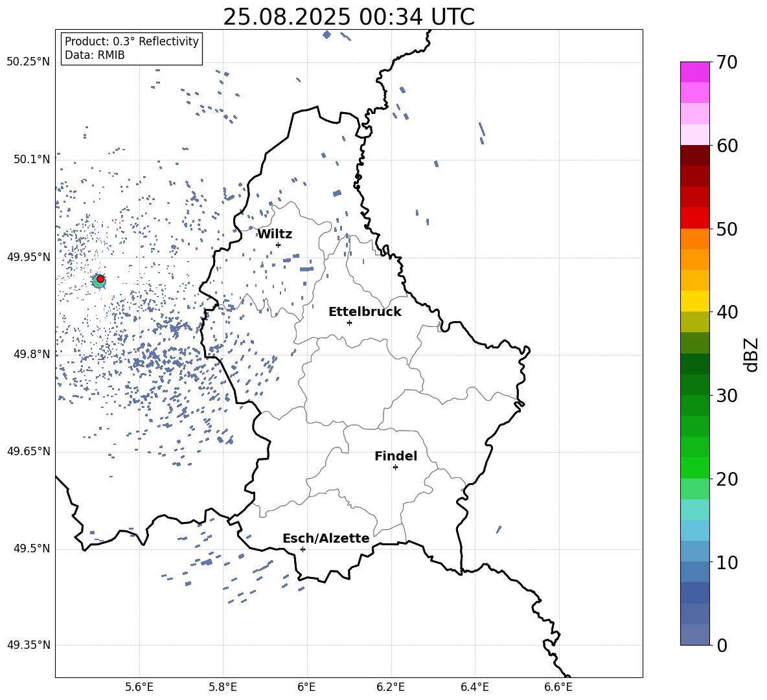
Task: Click the colorbar tick label 70
Action: (x=727, y=62)
